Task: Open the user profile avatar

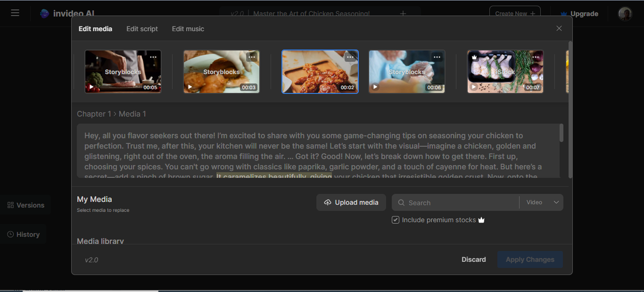Action: tap(625, 14)
